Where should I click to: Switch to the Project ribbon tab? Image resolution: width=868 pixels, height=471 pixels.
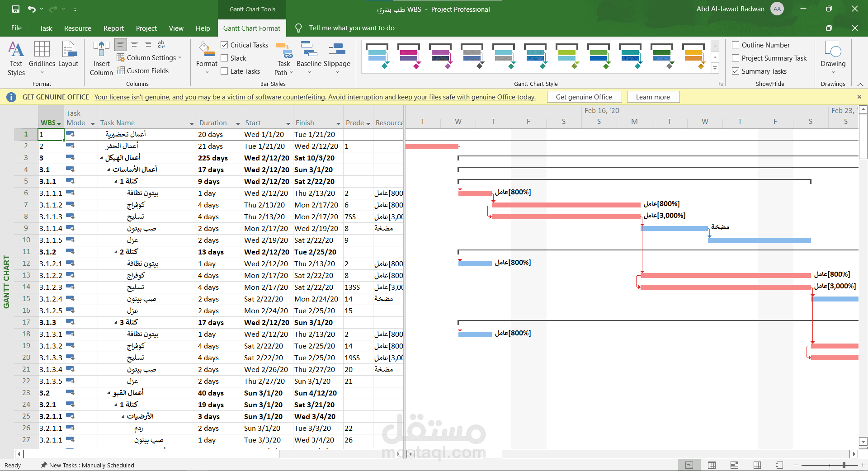(146, 28)
